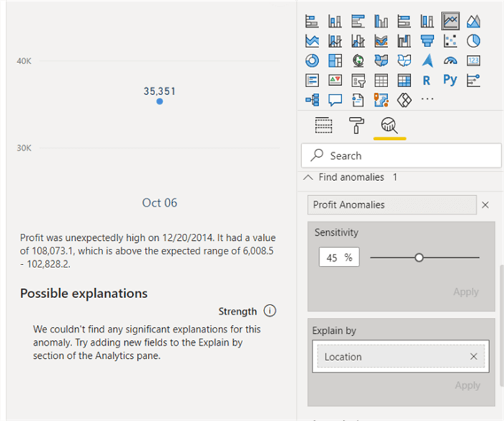The width and height of the screenshot is (504, 421).
Task: Select the gauge visual icon
Action: click(x=450, y=61)
